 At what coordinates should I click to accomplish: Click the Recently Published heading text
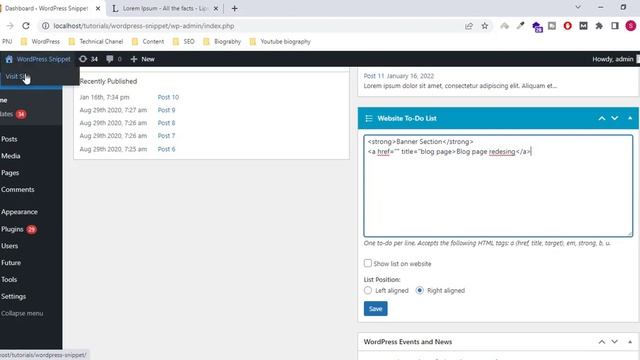pyautogui.click(x=109, y=81)
